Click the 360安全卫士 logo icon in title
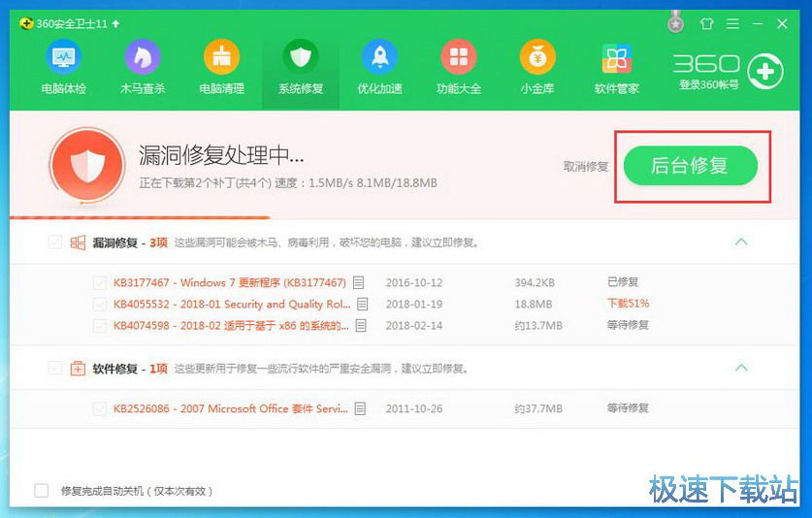This screenshot has height=518, width=812. [x=26, y=23]
